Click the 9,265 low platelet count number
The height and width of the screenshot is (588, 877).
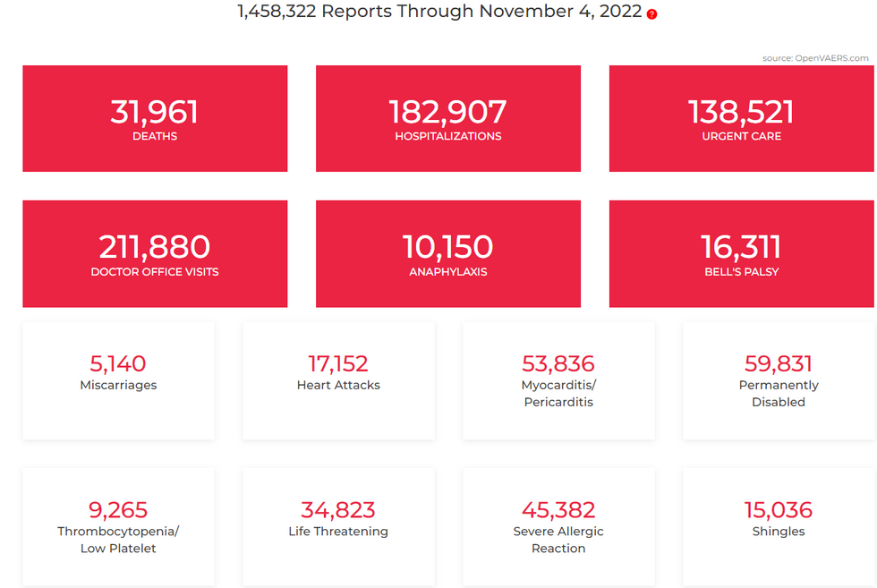click(x=118, y=510)
